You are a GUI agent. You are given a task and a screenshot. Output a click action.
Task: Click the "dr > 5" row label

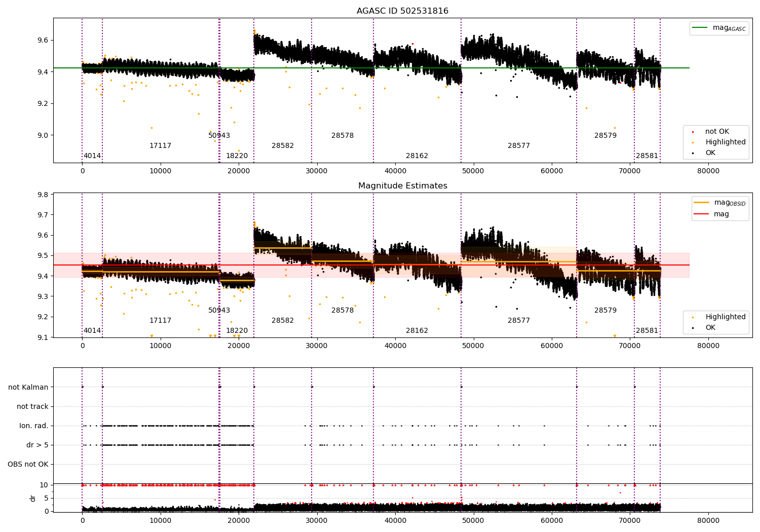coord(37,445)
